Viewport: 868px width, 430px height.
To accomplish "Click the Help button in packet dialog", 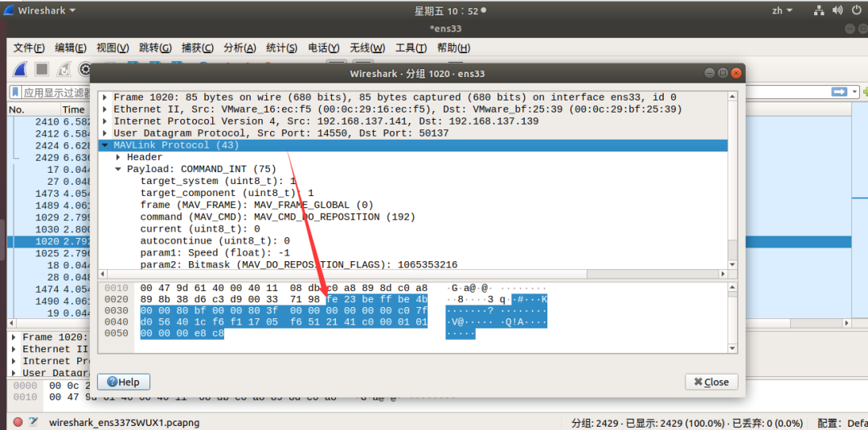I will click(124, 382).
